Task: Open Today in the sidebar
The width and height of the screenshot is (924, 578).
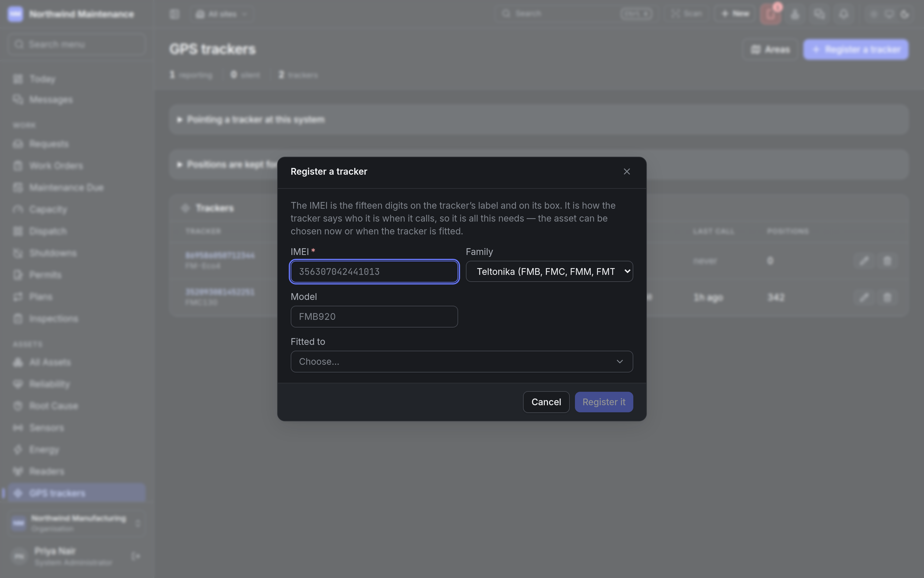Action: coord(76,79)
